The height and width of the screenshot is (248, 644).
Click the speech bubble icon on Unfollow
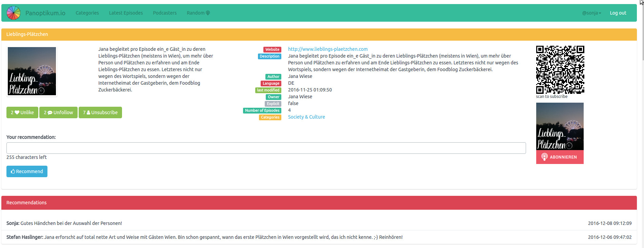click(50, 112)
